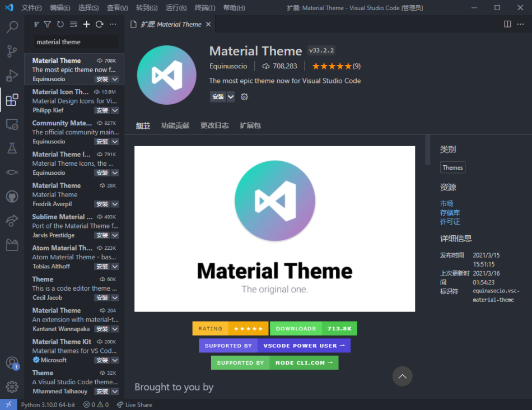The width and height of the screenshot is (532, 410).
Task: Click the 安装 button in extension details
Action: click(218, 97)
